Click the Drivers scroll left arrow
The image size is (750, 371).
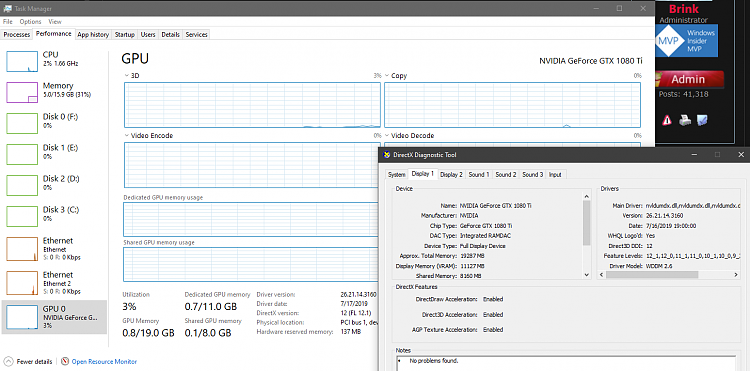click(602, 275)
